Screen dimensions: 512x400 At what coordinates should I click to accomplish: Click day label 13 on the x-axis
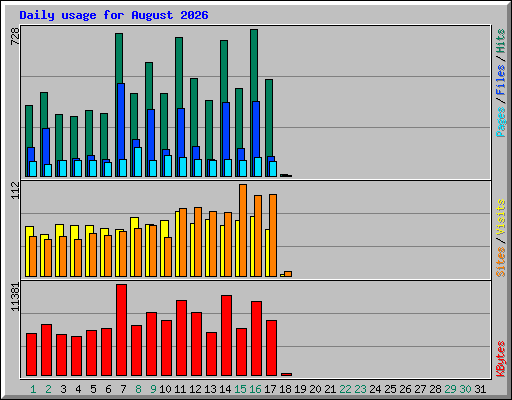coord(210,389)
